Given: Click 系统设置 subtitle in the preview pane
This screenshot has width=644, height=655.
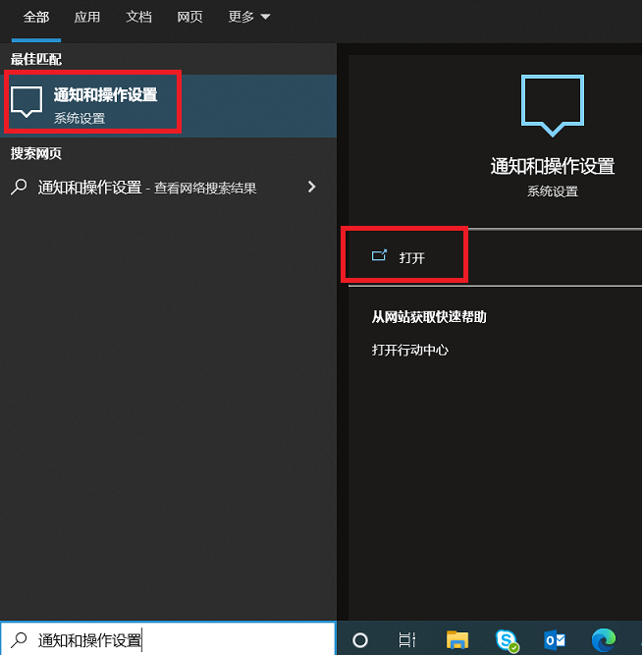Looking at the screenshot, I should click(x=552, y=191).
